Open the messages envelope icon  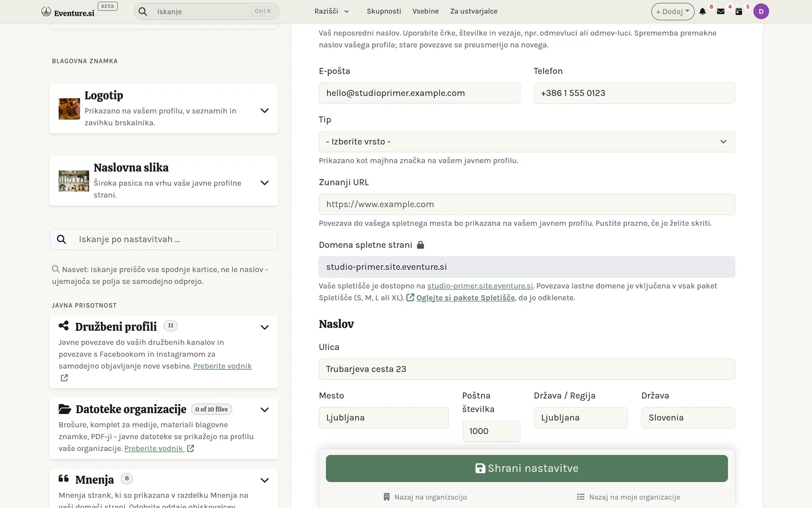(721, 11)
